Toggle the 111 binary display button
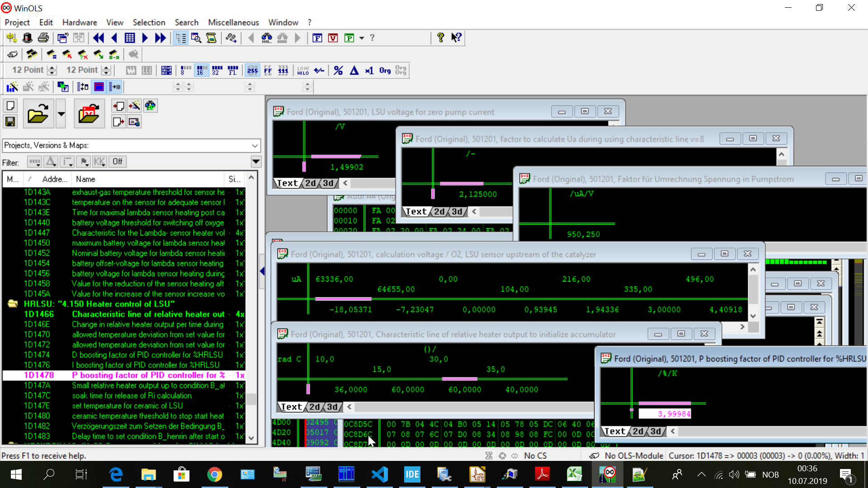Screen dimensions: 868x488 point(283,70)
